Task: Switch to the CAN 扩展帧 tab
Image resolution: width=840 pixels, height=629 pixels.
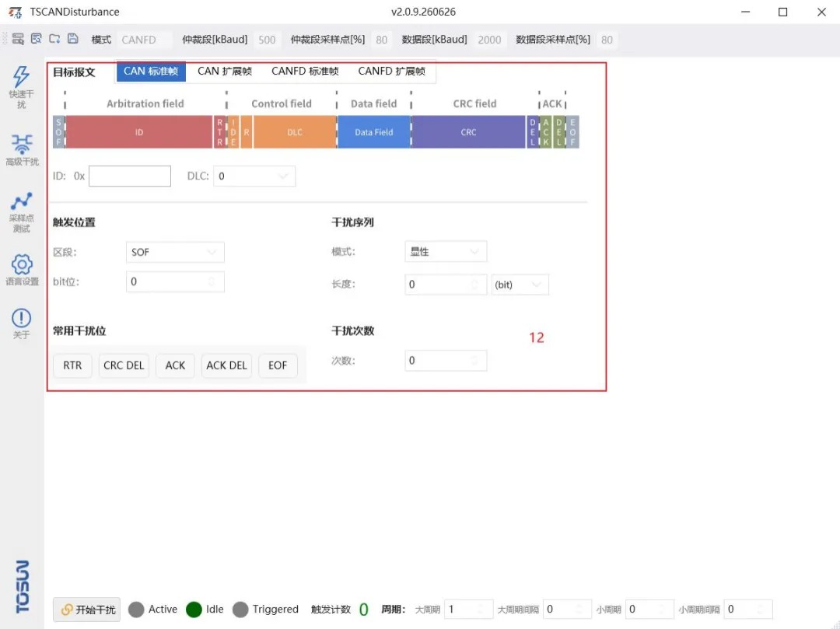Action: point(225,72)
